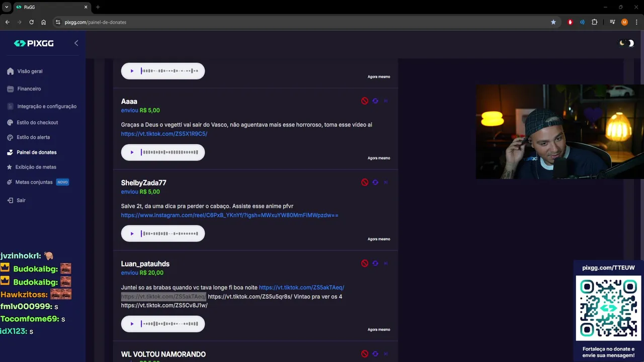Play the audio of ShelbyZada77's donation
This screenshot has height=362, width=644.
coord(132,234)
